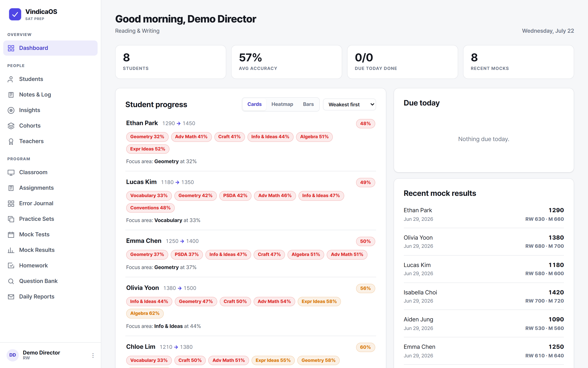This screenshot has height=368, width=588.
Task: Click the DD avatar circle
Action: click(13, 355)
